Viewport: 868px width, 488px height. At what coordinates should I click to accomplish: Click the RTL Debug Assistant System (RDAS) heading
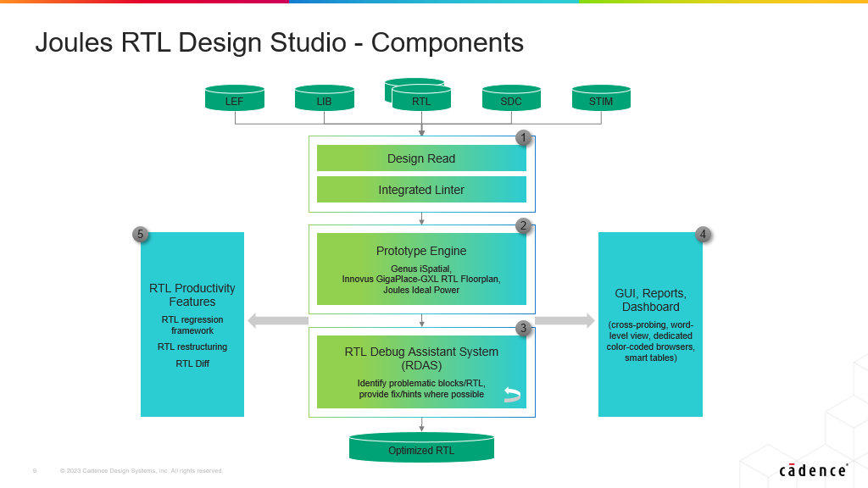point(421,358)
